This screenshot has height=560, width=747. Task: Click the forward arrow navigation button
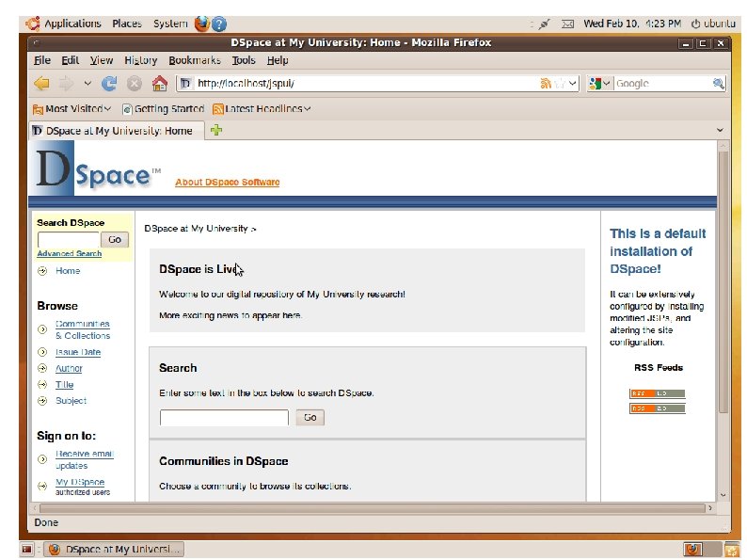pyautogui.click(x=66, y=84)
